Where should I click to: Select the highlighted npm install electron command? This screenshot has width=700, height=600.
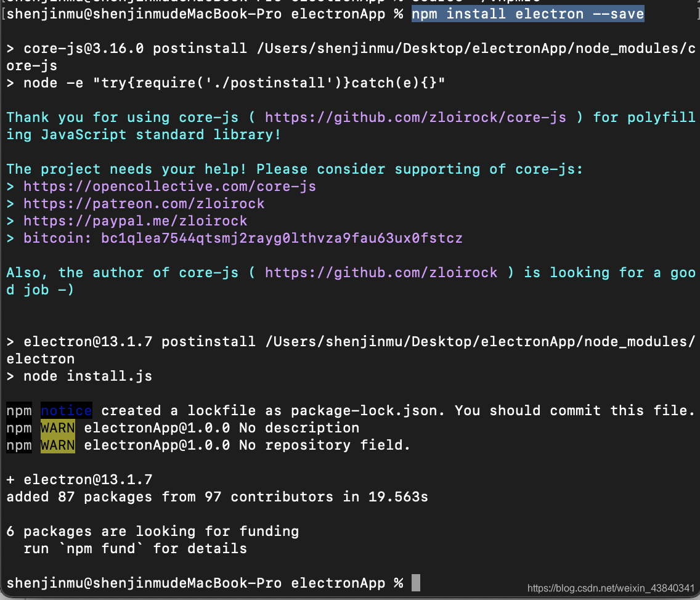pyautogui.click(x=527, y=14)
